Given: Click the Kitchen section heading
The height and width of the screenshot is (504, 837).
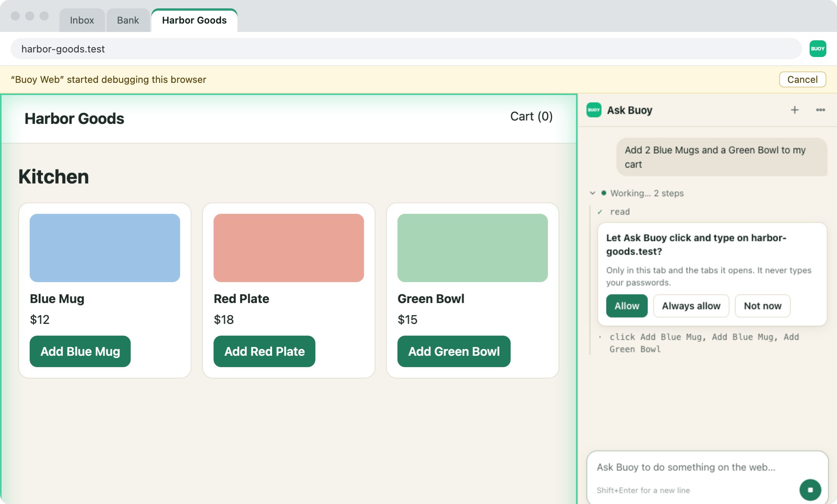Looking at the screenshot, I should [x=54, y=177].
